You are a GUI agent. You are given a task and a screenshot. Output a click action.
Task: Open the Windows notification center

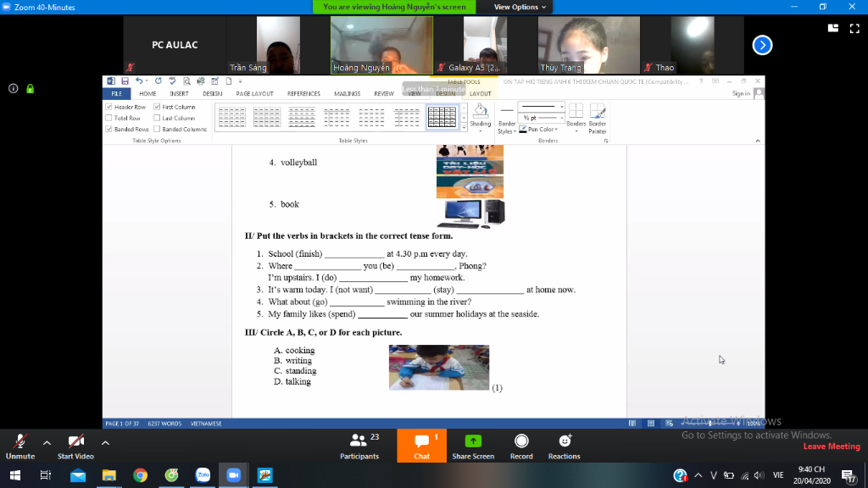pyautogui.click(x=849, y=475)
